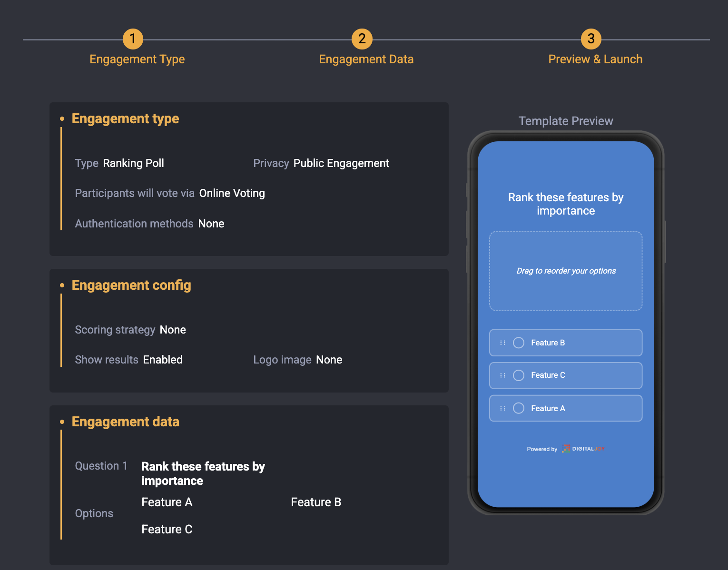Click the Feature A option row label
The width and height of the screenshot is (728, 570).
[x=548, y=408]
